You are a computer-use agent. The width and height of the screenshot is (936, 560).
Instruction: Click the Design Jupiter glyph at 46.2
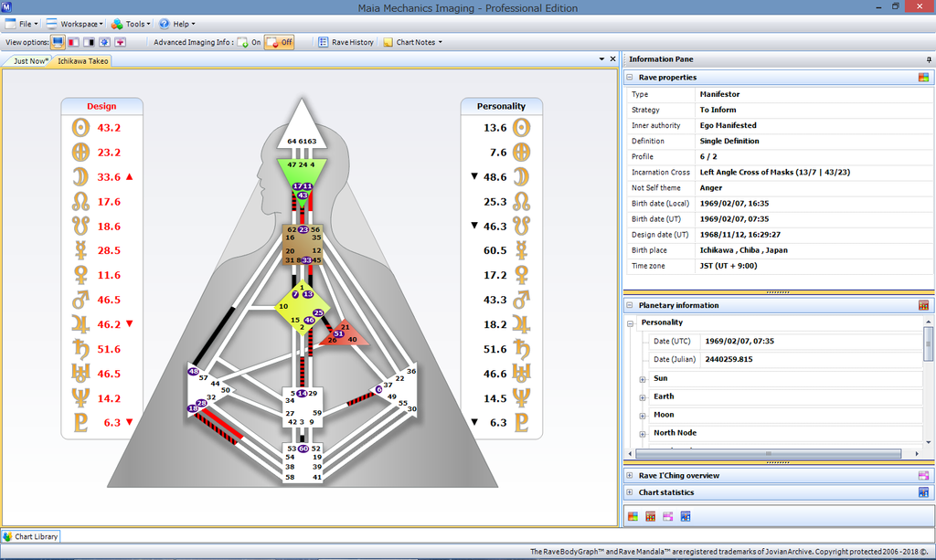80,324
